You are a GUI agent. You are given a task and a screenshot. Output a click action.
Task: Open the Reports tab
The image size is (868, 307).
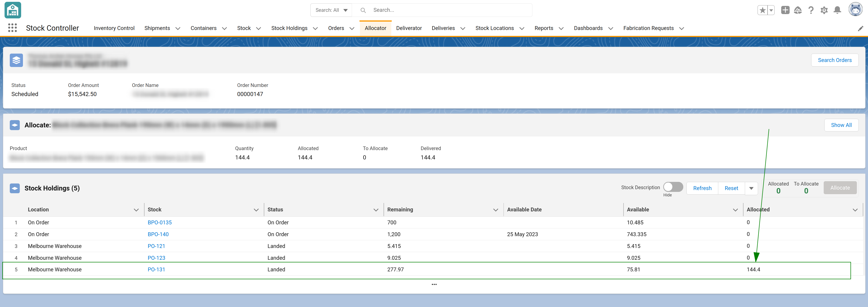pyautogui.click(x=544, y=28)
